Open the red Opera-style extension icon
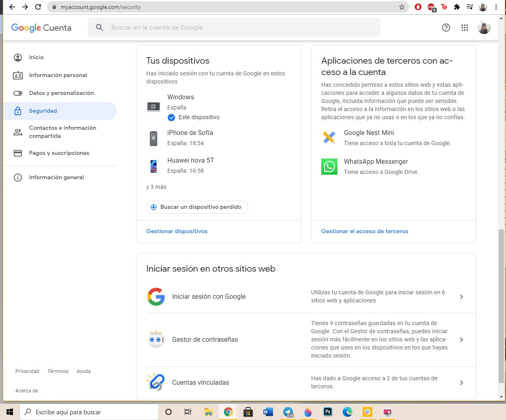506x420 pixels. tap(418, 7)
